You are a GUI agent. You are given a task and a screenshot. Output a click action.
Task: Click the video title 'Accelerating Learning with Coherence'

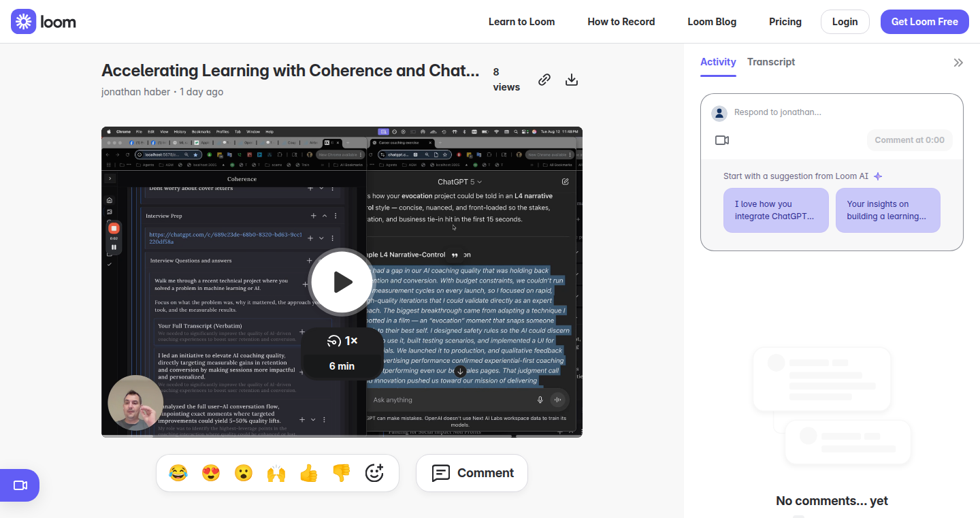(x=291, y=71)
